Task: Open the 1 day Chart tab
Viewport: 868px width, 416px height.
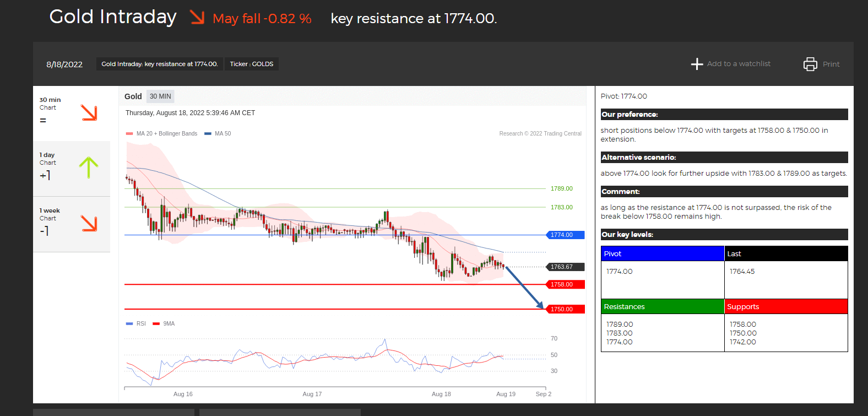Action: 72,169
